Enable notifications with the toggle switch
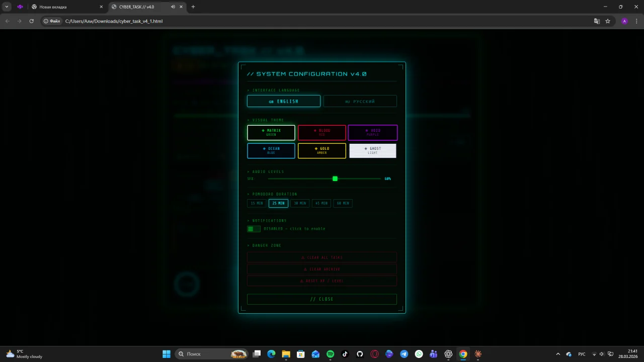This screenshot has height=362, width=644. tap(254, 229)
